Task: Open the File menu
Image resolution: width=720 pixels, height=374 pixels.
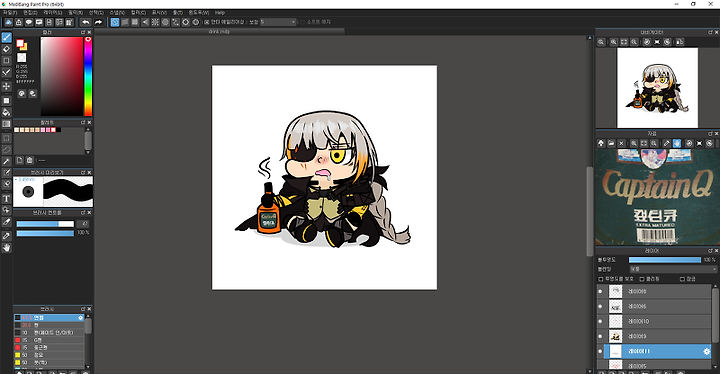Action: coord(10,13)
